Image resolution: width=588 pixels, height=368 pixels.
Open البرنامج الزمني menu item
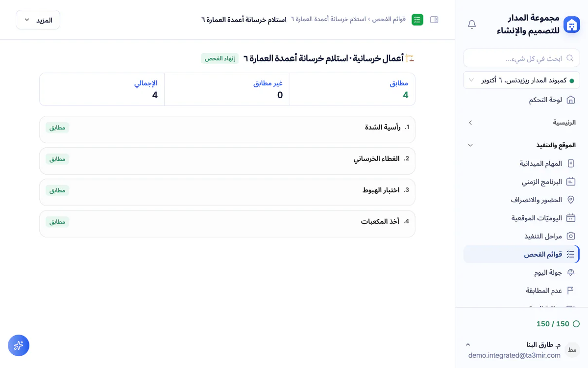coord(521,182)
